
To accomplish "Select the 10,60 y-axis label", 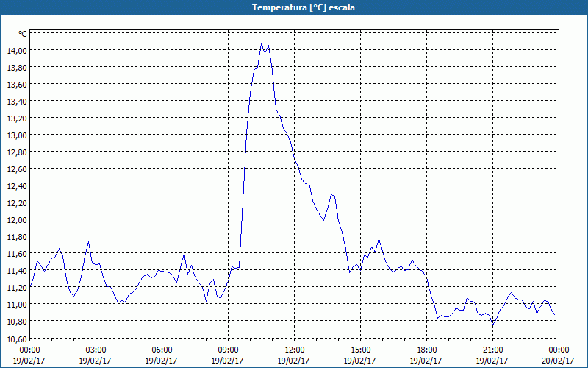I will 16,339.
